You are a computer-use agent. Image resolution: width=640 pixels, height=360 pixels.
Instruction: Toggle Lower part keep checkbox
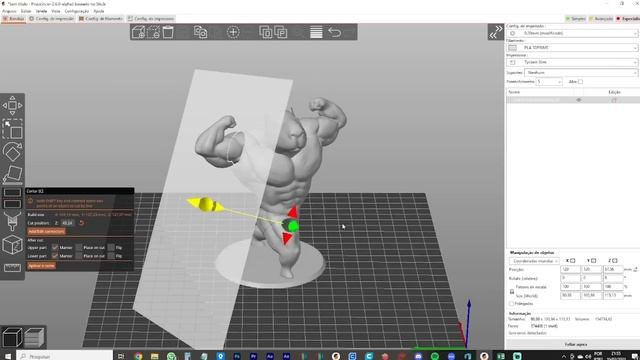pos(55,256)
